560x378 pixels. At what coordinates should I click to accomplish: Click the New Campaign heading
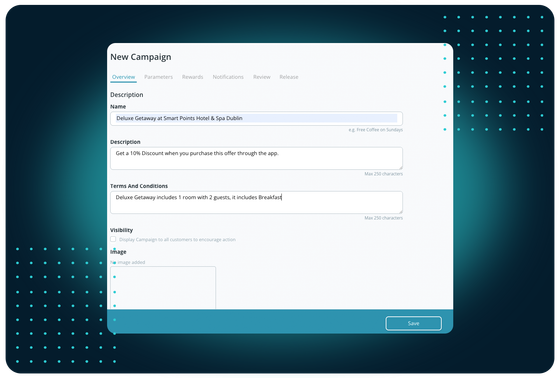141,57
